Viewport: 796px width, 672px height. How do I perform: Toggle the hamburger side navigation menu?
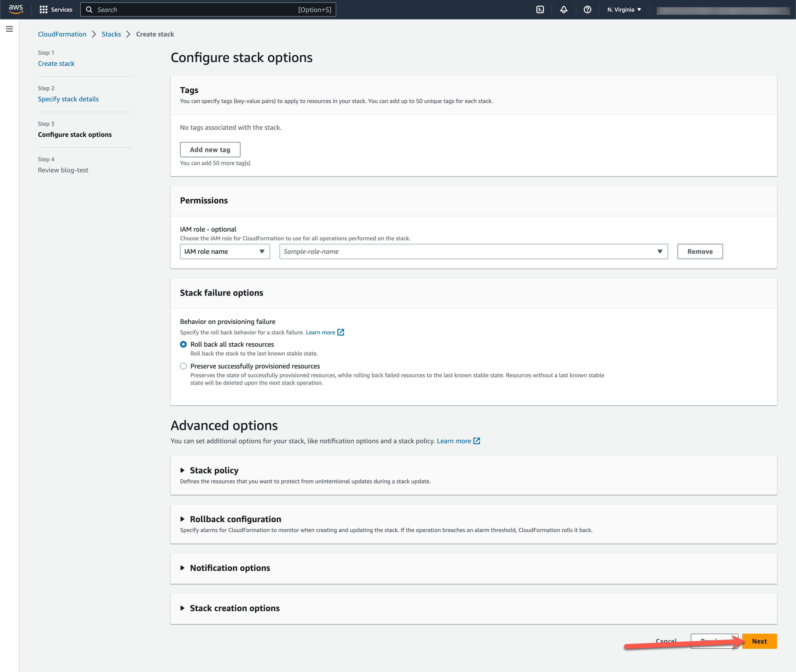(9, 29)
